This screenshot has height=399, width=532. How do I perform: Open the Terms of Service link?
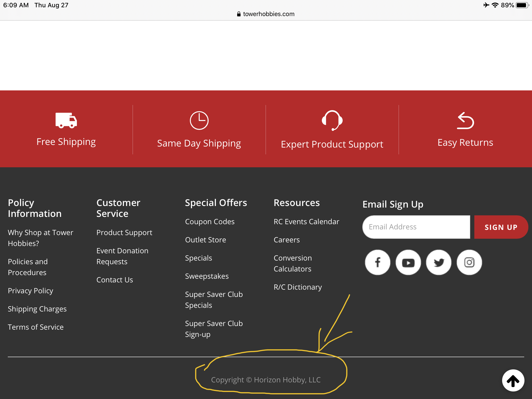tap(36, 327)
